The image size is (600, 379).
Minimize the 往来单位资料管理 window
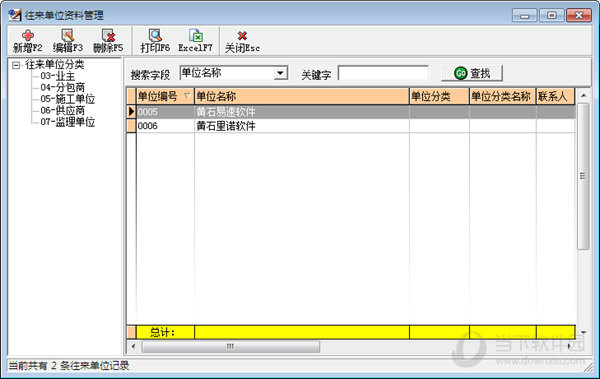point(525,16)
